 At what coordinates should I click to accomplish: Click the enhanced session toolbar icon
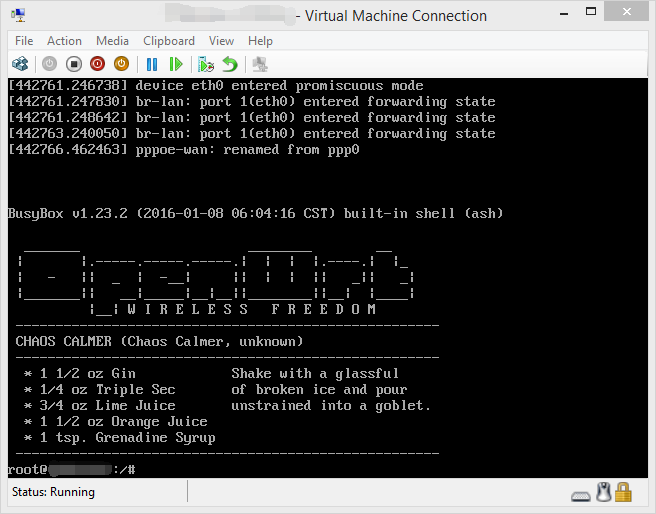click(x=260, y=64)
